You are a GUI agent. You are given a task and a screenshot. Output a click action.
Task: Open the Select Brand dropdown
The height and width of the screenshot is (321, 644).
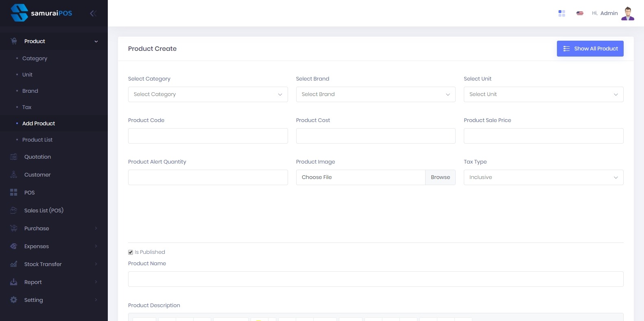pyautogui.click(x=375, y=94)
